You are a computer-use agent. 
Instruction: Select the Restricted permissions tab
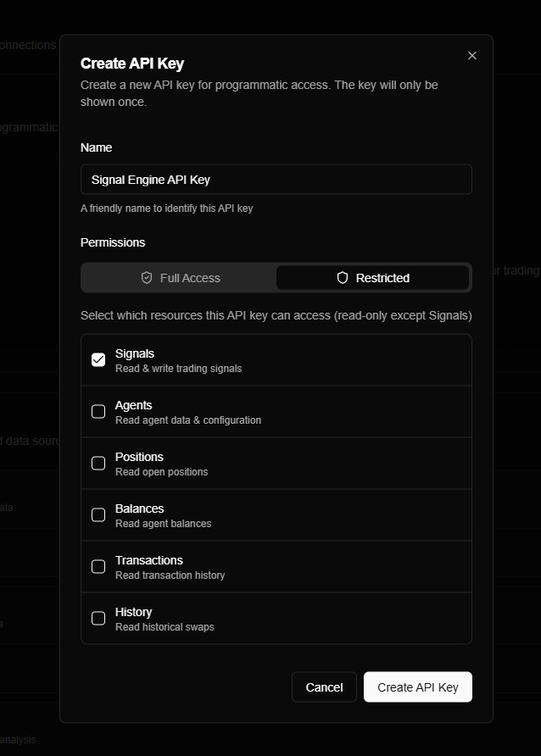(x=373, y=278)
